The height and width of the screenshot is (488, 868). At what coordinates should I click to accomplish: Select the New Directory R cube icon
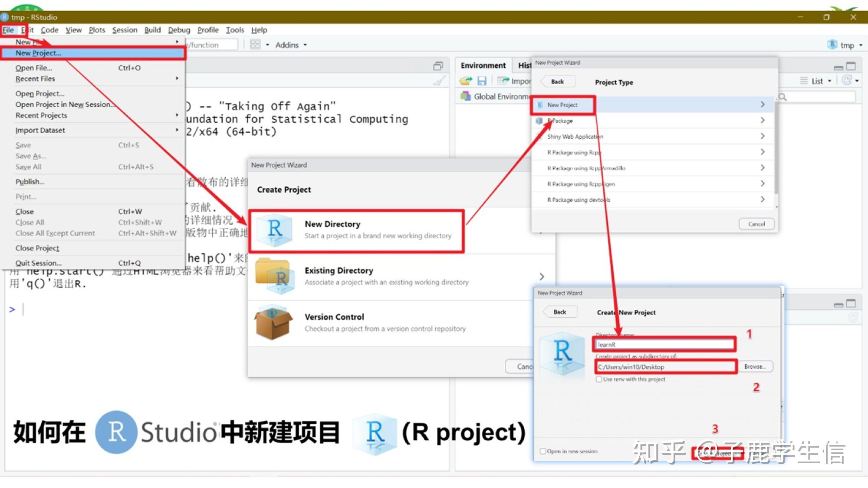pyautogui.click(x=273, y=230)
